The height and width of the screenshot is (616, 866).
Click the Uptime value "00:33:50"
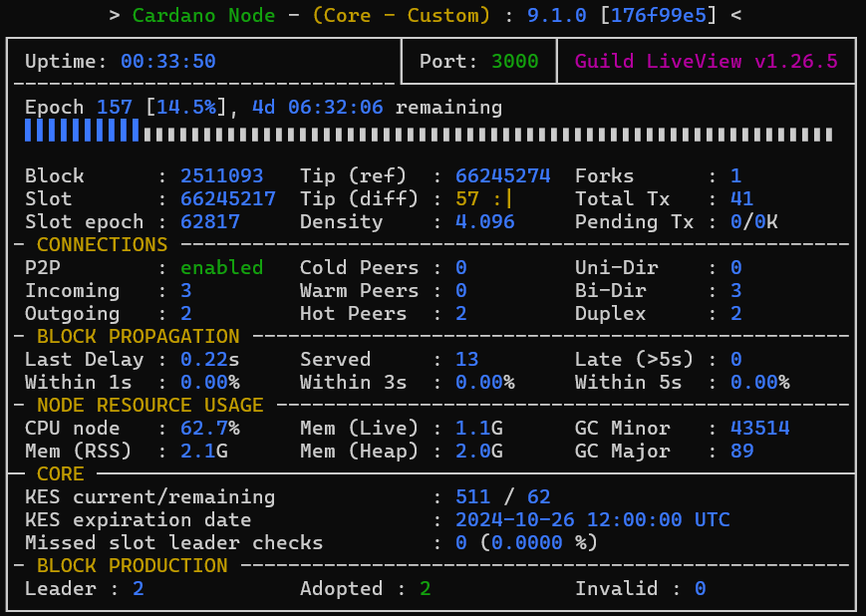pyautogui.click(x=168, y=62)
